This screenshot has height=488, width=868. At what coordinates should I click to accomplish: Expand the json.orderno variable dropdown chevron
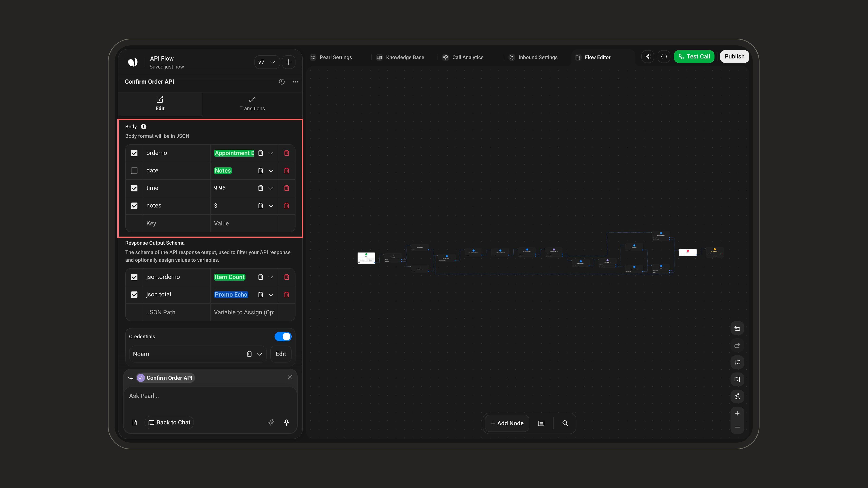point(271,277)
